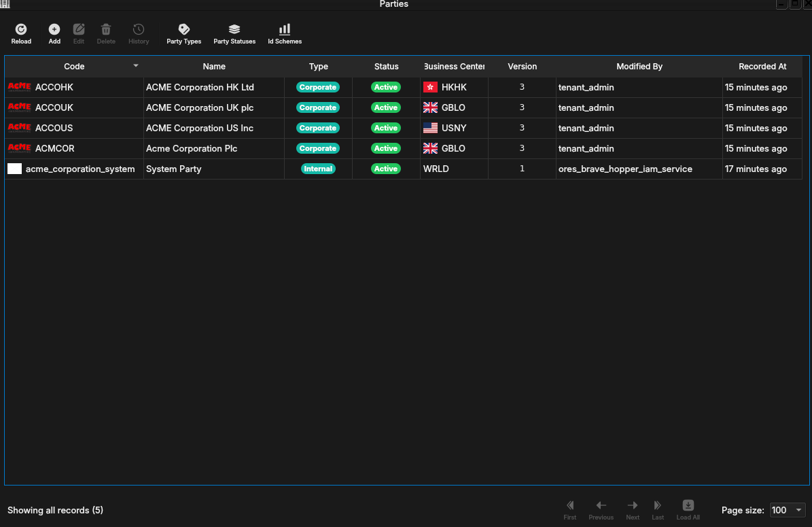Image resolution: width=812 pixels, height=527 pixels.
Task: Click version 1 cell of System Party
Action: [522, 169]
